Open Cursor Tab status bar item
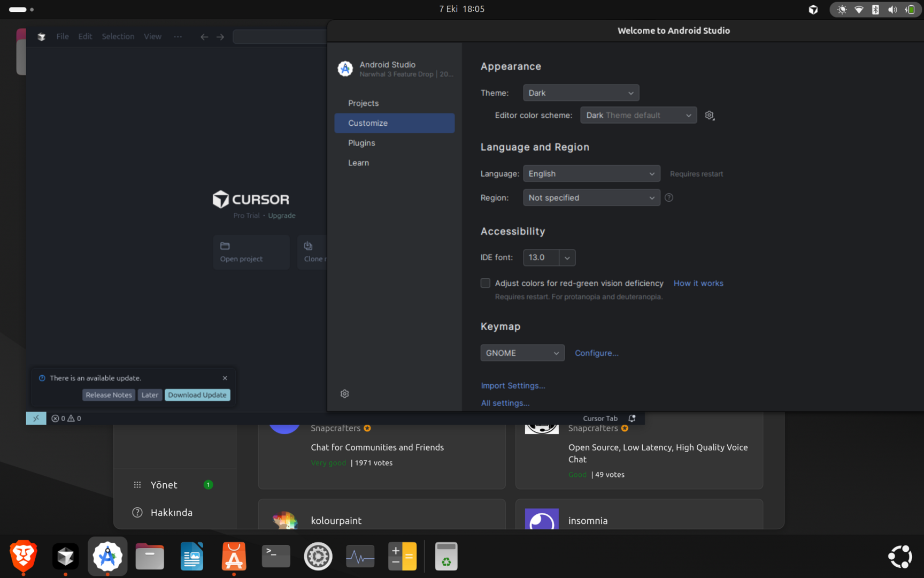 point(600,419)
